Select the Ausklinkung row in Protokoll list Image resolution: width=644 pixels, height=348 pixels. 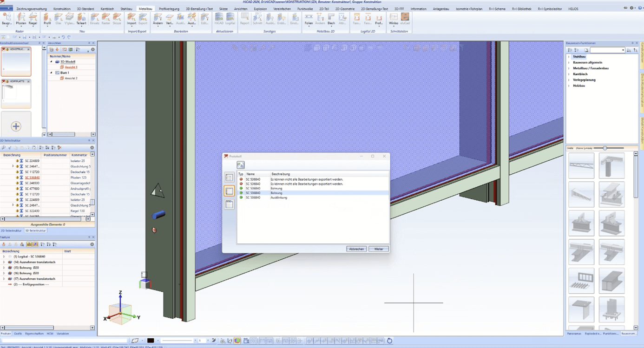279,197
